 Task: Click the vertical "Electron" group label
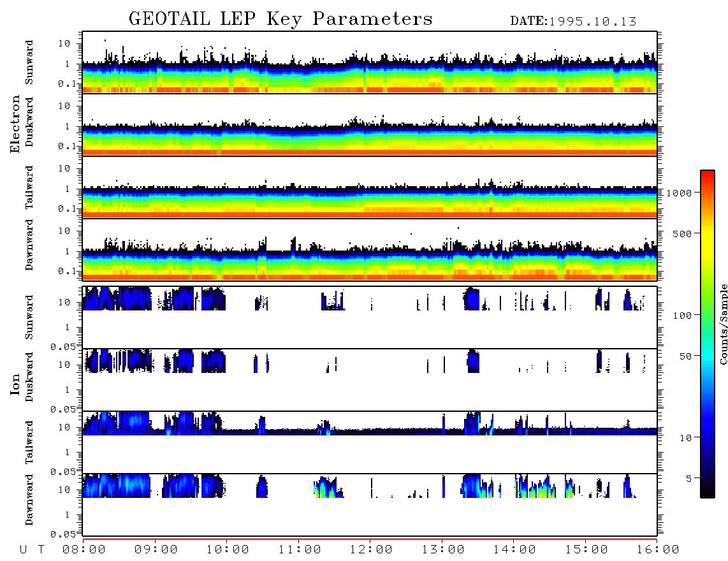[15, 124]
